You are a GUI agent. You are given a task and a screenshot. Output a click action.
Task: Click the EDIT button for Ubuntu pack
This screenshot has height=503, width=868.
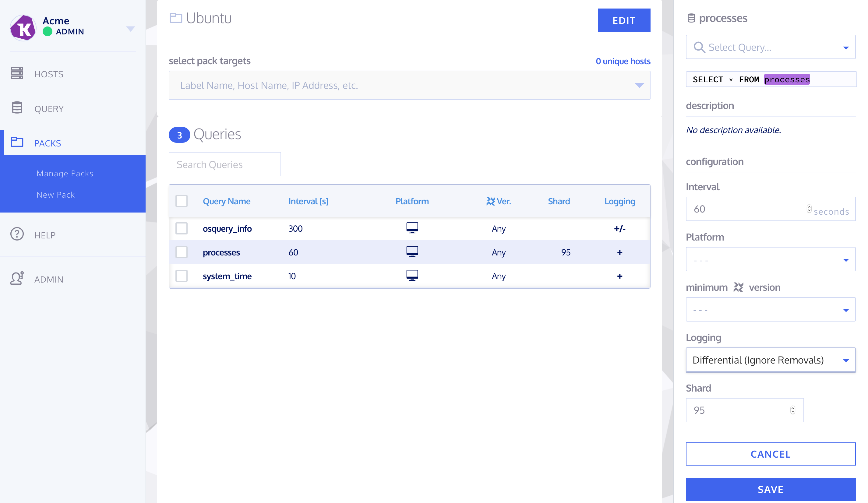coord(623,20)
